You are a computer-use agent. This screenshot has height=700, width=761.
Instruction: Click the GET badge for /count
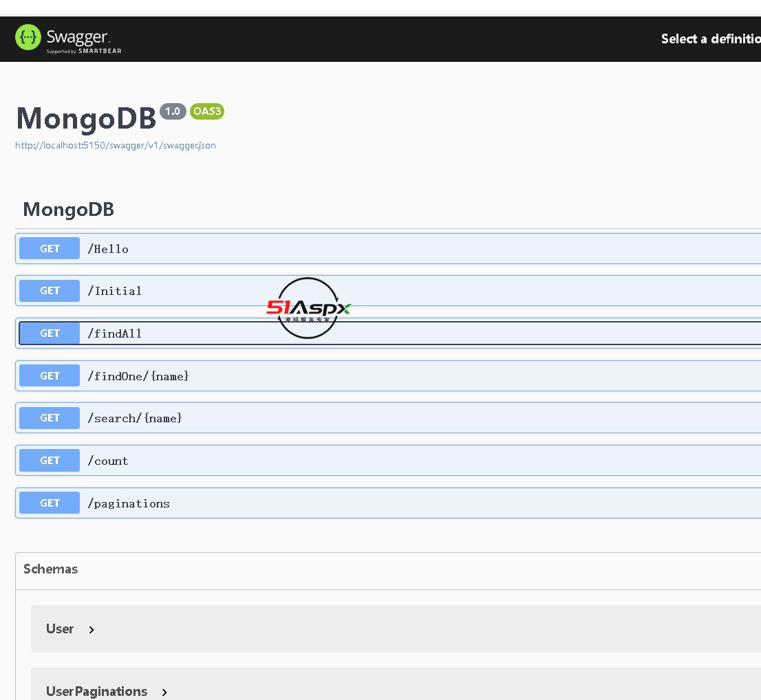pos(50,461)
